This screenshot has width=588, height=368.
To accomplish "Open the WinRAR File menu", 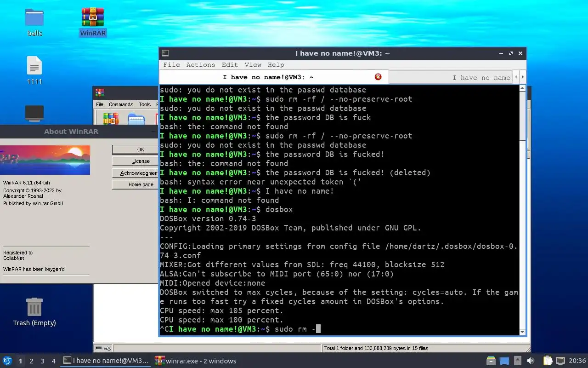I will tap(99, 104).
